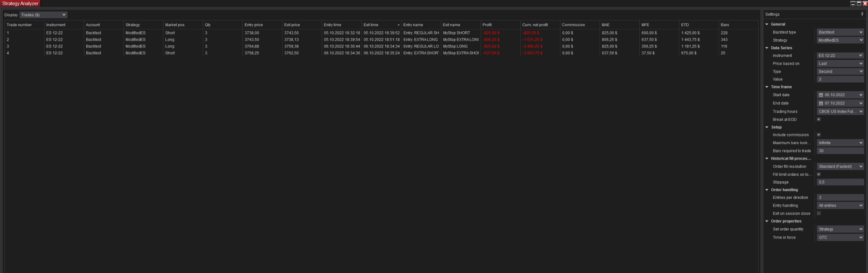Viewport: 868px width, 273px height.
Task: Click the End date calendar icon
Action: pos(821,103)
